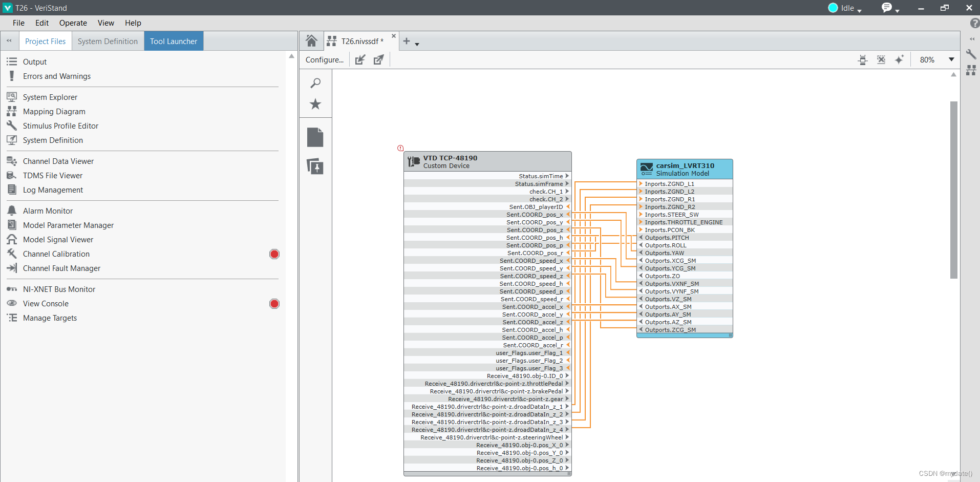
Task: Open Channel Data Viewer icon
Action: click(x=12, y=161)
